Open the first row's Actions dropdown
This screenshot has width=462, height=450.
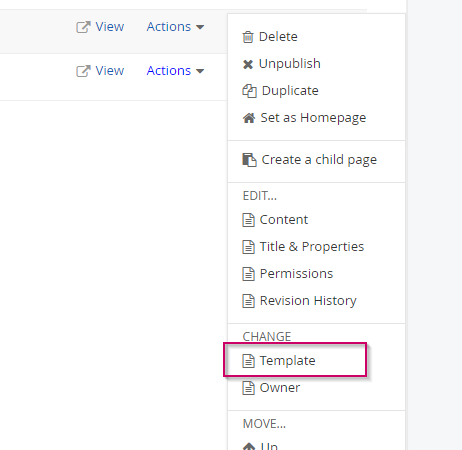(175, 27)
